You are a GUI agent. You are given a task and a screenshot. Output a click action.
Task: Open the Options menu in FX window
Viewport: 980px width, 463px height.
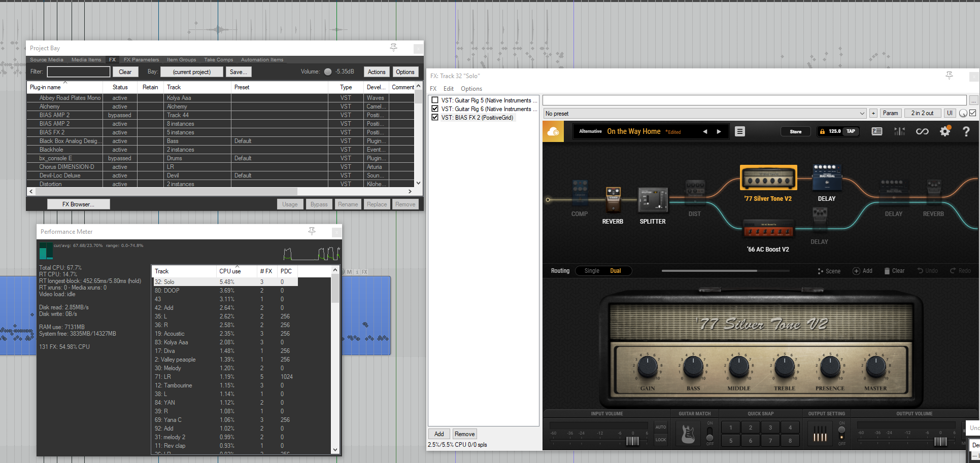471,89
